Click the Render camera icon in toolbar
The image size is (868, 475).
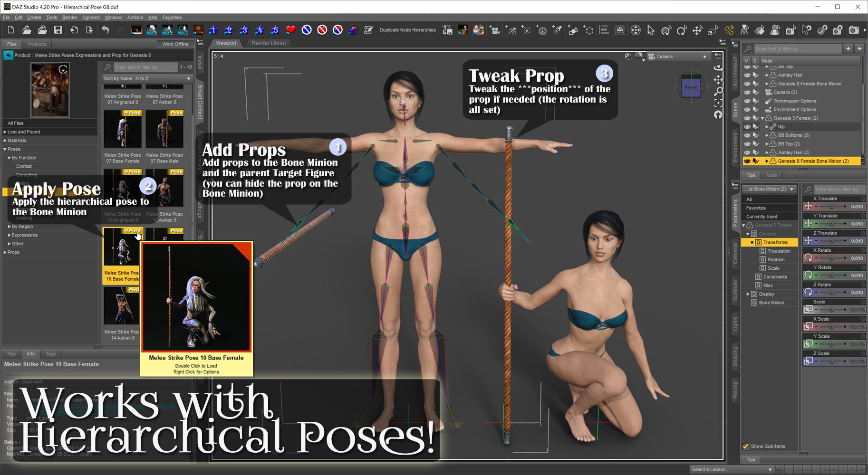coord(854,30)
